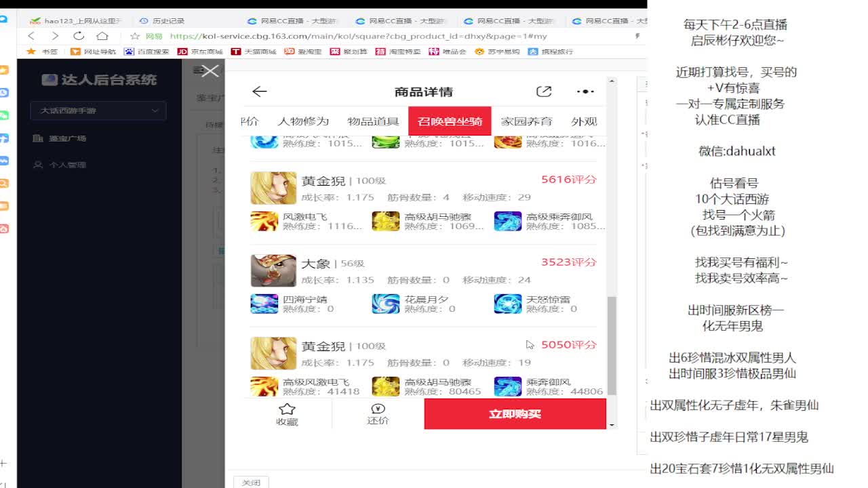Click the 大象 mount portrait
This screenshot has width=868, height=488.
[273, 270]
